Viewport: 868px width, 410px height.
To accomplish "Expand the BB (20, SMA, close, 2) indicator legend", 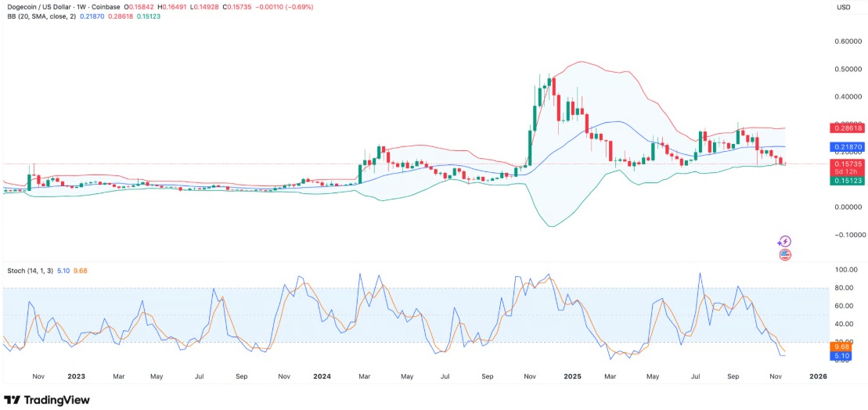I will pos(39,16).
